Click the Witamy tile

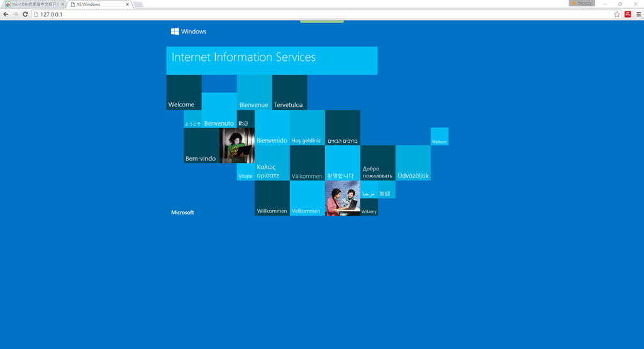click(369, 207)
